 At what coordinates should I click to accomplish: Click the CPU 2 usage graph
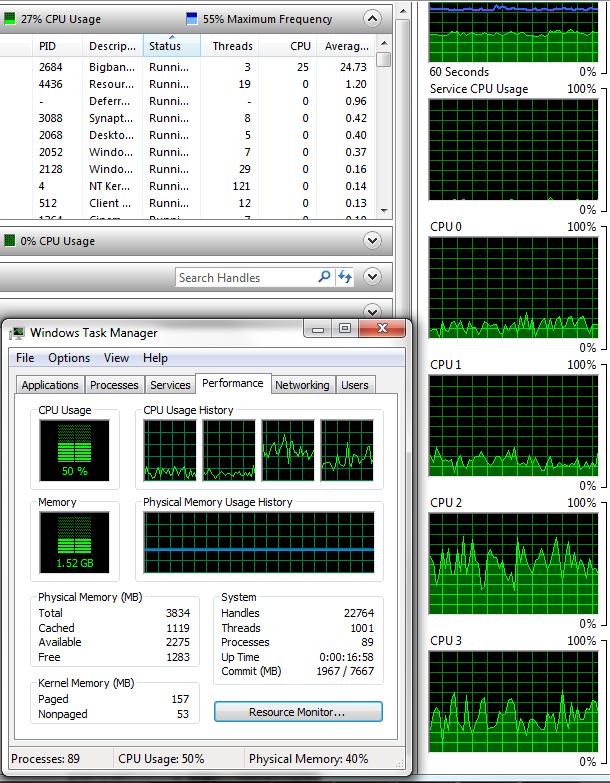tap(513, 564)
